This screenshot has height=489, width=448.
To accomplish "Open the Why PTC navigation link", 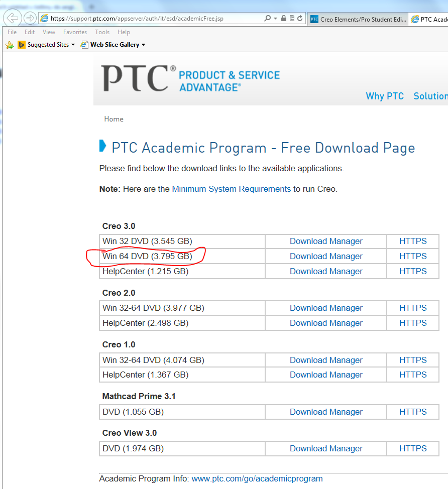I will coord(385,96).
